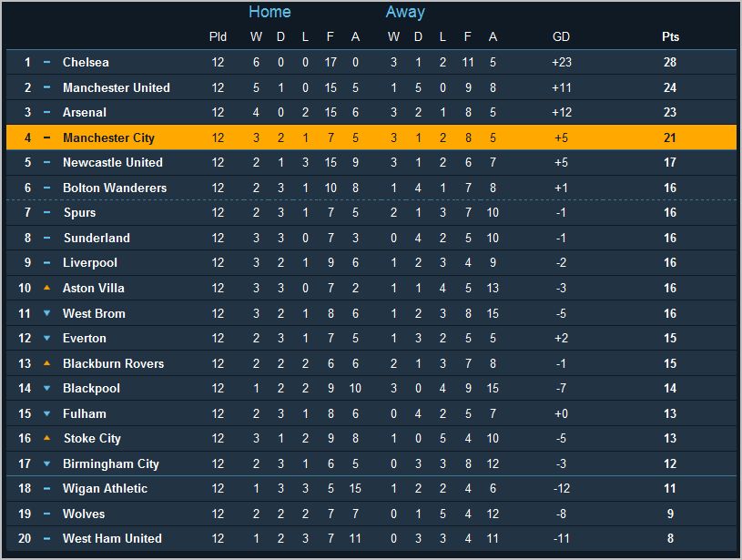The image size is (742, 560).
Task: Click the up arrow next to Stoke City
Action: [46, 438]
